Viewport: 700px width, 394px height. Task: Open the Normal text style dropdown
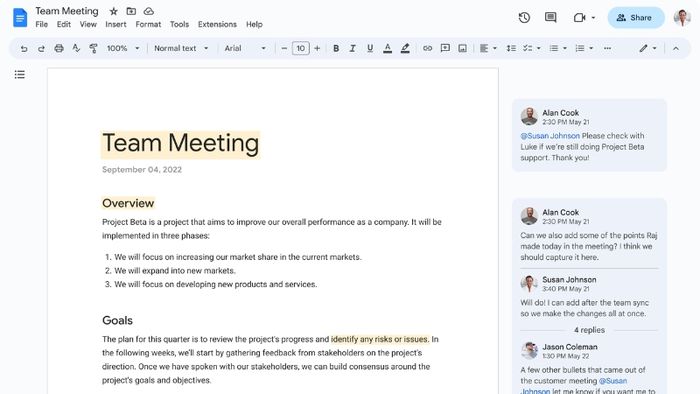[x=181, y=48]
